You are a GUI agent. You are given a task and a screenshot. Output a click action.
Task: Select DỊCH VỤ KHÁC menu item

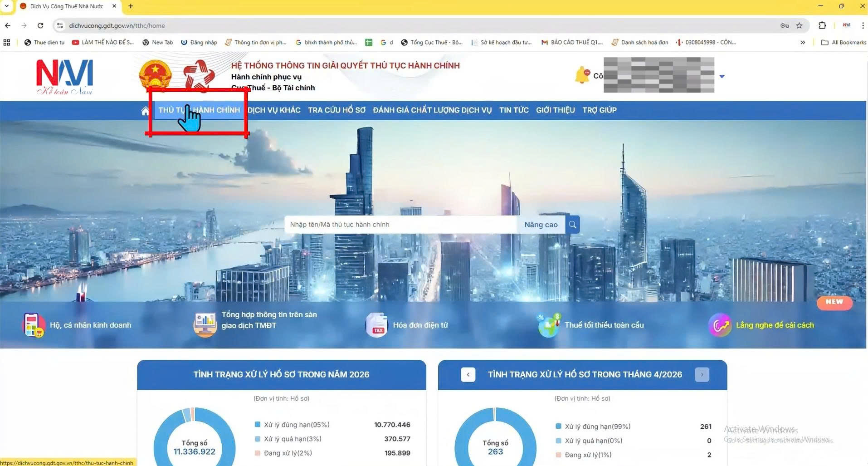(x=274, y=110)
